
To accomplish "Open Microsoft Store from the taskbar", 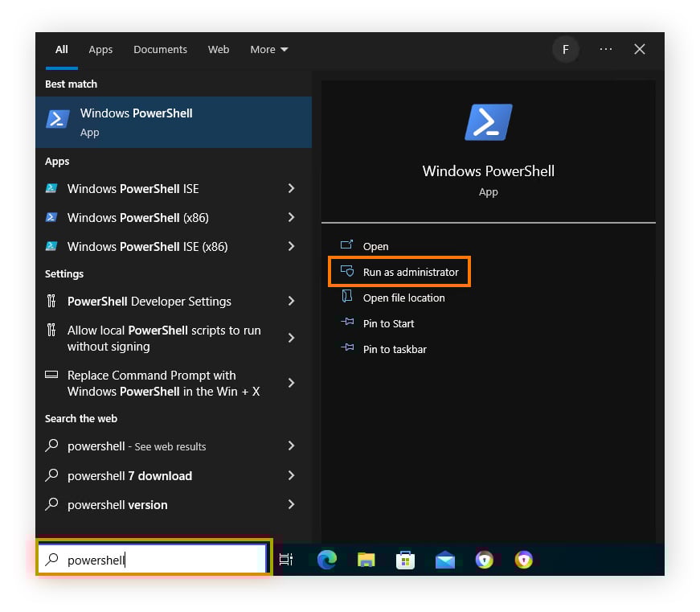I will tap(405, 560).
